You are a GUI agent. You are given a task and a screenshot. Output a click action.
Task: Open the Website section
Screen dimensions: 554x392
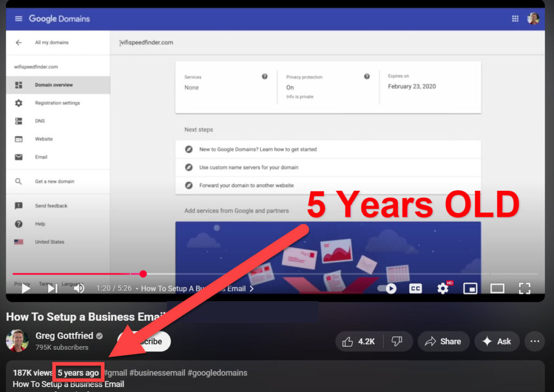[58, 139]
